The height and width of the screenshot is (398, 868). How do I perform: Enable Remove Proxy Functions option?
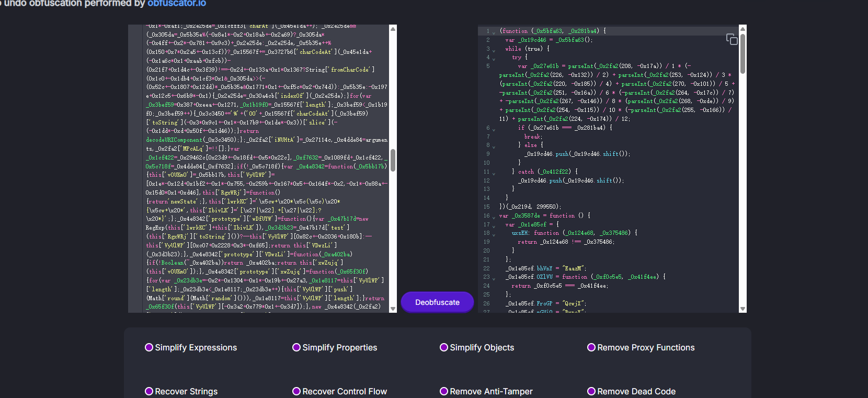(591, 347)
